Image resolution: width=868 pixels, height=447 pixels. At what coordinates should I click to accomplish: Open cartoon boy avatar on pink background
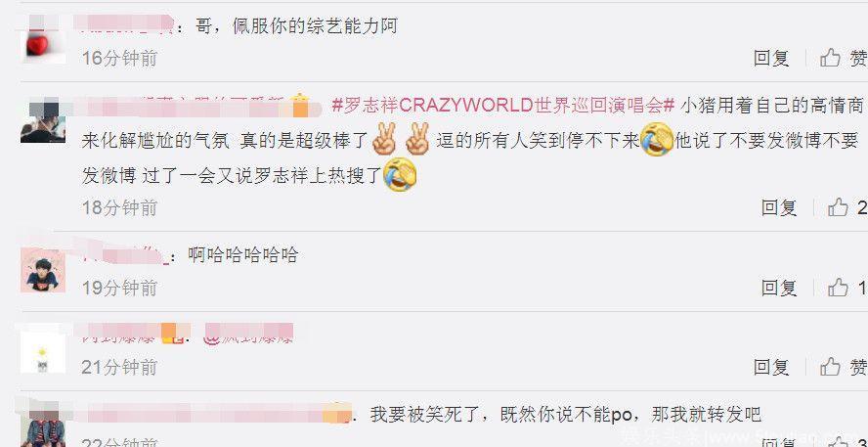click(x=43, y=270)
